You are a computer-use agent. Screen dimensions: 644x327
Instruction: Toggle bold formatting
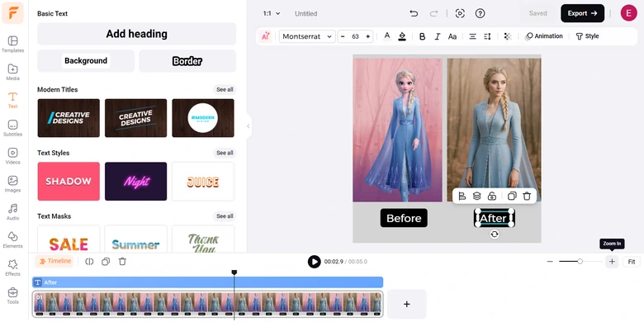tap(422, 36)
